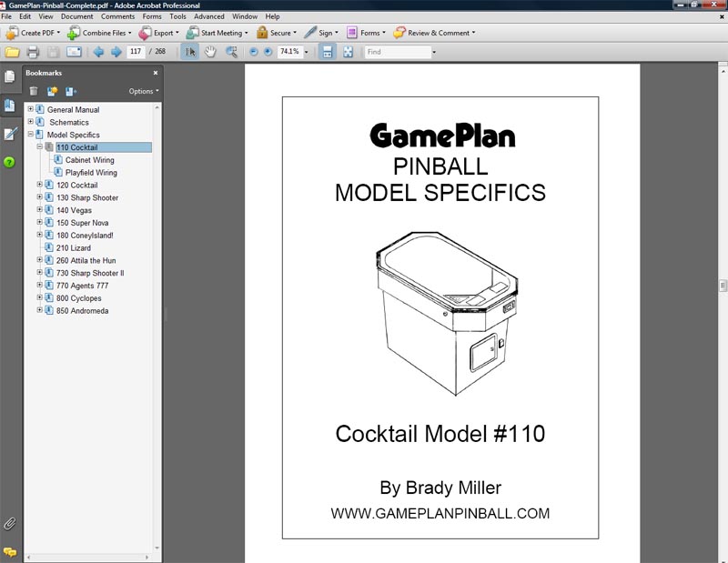The width and height of the screenshot is (728, 563).
Task: Open the zoom percentage dropdown arrow
Action: [307, 52]
